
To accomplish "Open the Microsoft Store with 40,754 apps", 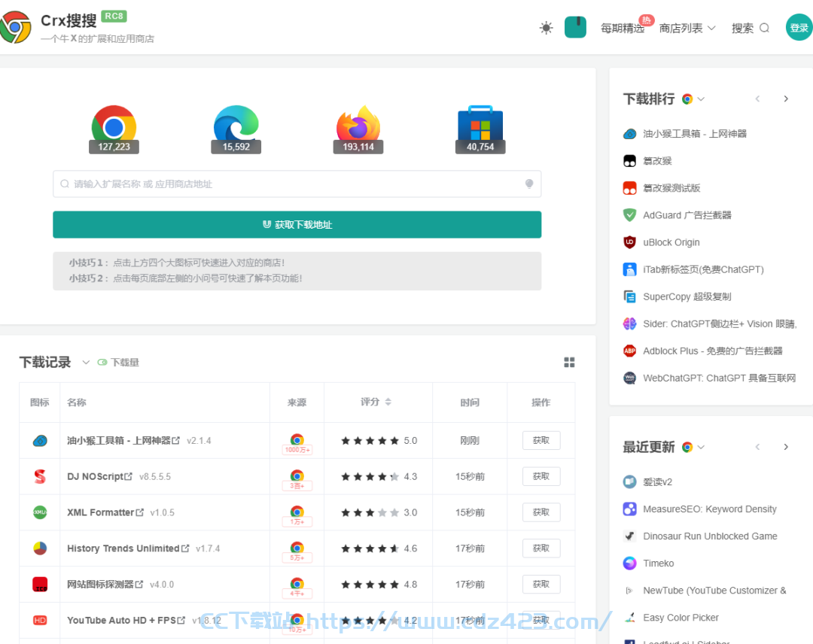I will (480, 129).
